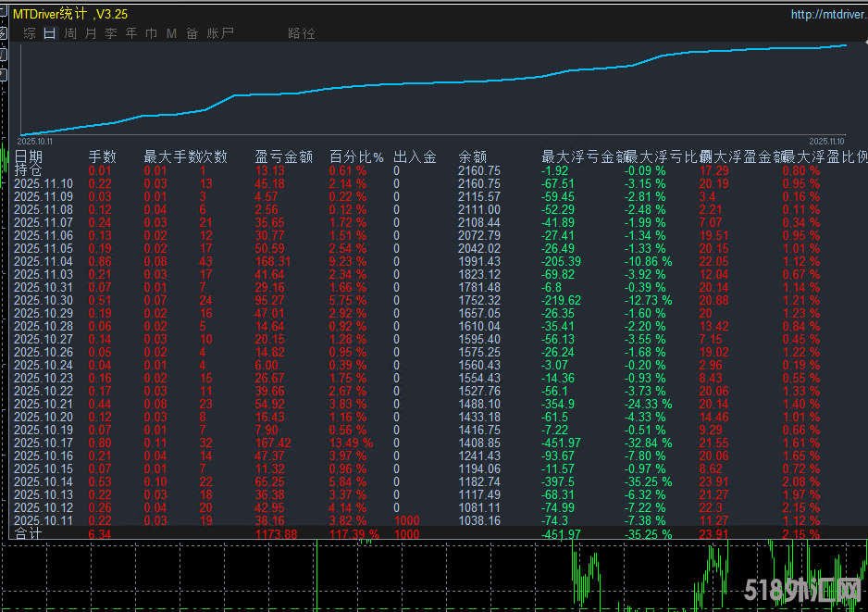The width and height of the screenshot is (868, 612).
Task: Click the 盈亏金额 column header
Action: click(283, 157)
